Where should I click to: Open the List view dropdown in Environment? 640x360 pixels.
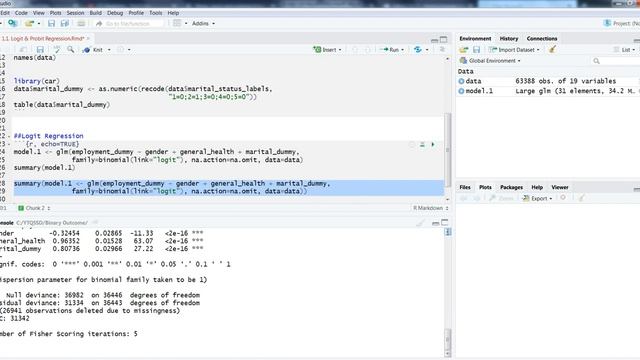click(x=624, y=49)
